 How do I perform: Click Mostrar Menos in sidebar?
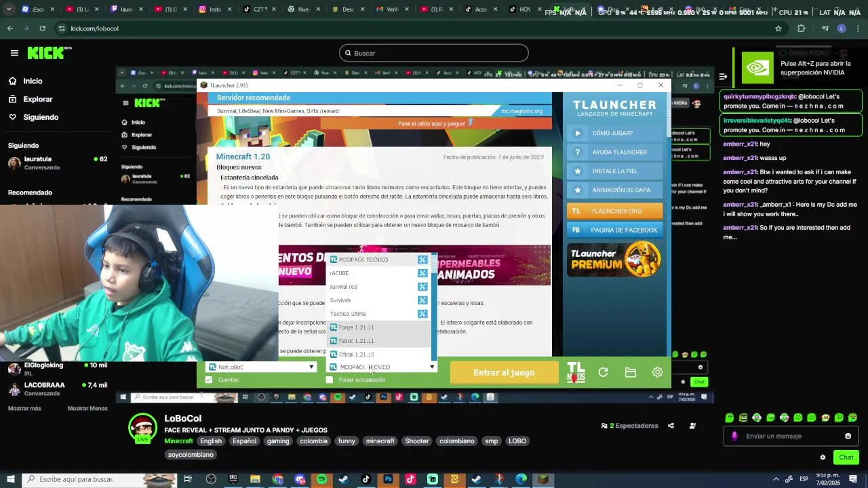(x=87, y=408)
